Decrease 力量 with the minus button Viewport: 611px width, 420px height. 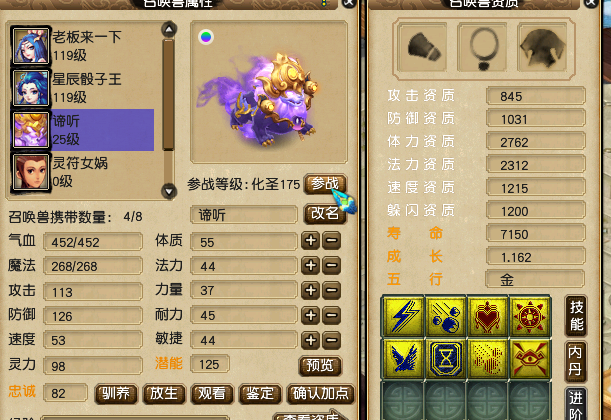332,290
